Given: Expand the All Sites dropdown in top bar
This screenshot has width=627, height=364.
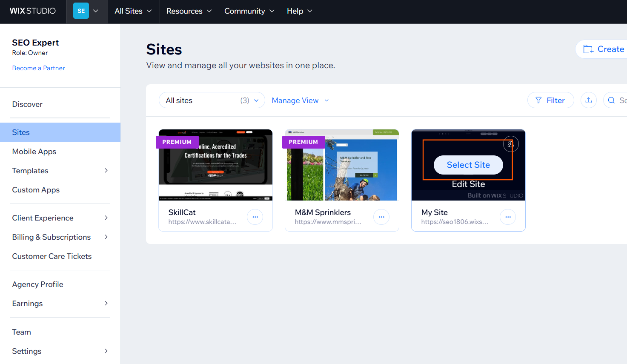Looking at the screenshot, I should [x=133, y=11].
